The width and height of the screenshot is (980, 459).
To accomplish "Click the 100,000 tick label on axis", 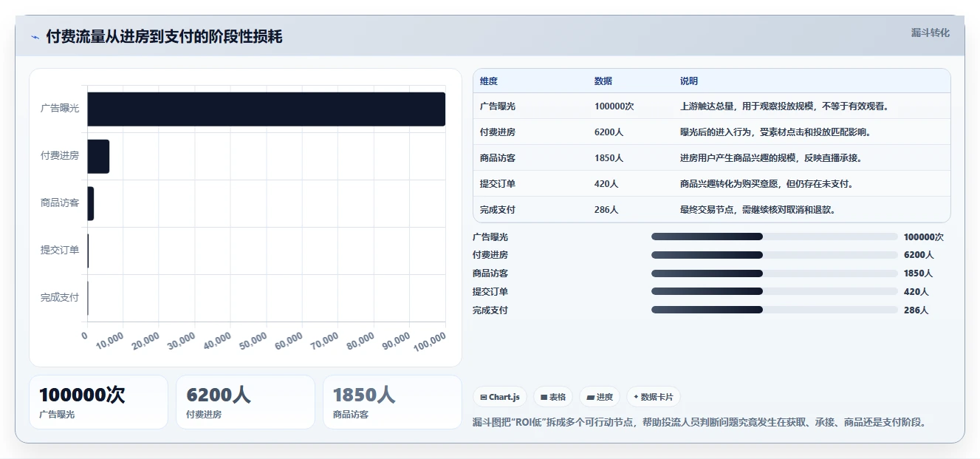I will coord(430,341).
